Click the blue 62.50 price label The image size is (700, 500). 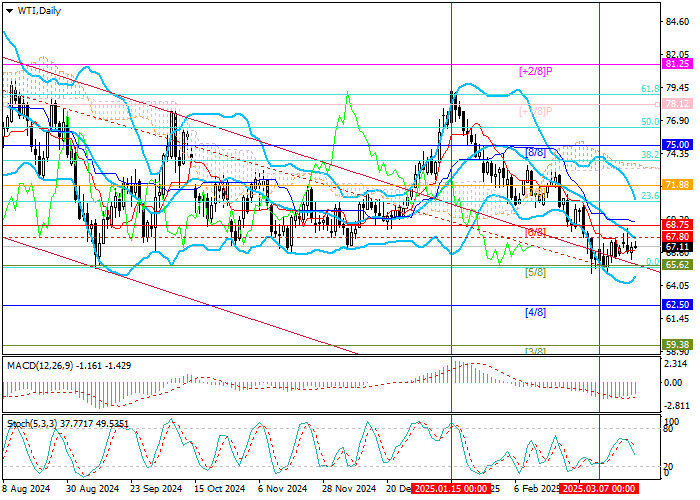click(x=678, y=304)
